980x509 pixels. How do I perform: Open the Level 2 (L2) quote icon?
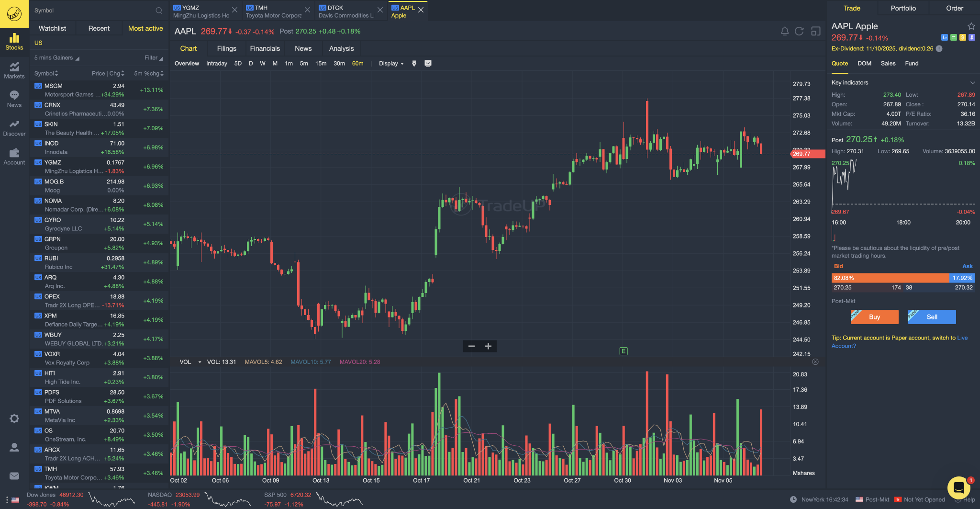pyautogui.click(x=945, y=37)
